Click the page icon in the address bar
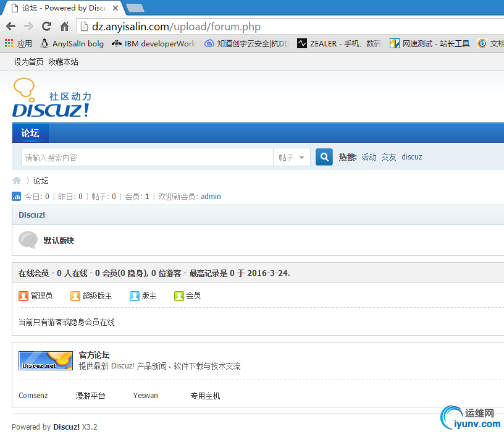Image resolution: width=504 pixels, height=434 pixels. point(84,27)
